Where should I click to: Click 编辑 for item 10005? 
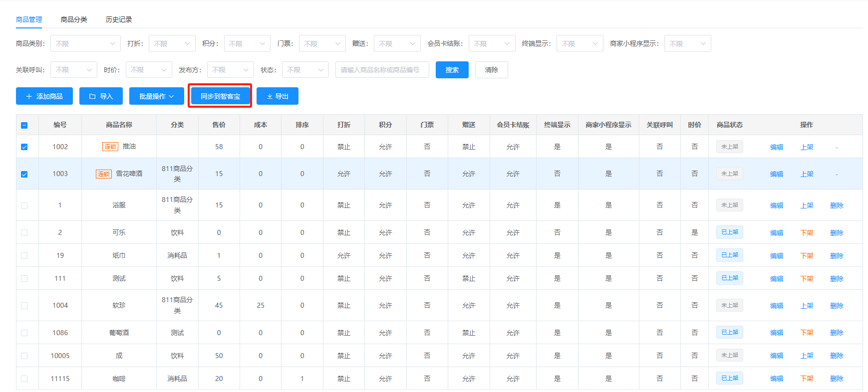(x=777, y=356)
